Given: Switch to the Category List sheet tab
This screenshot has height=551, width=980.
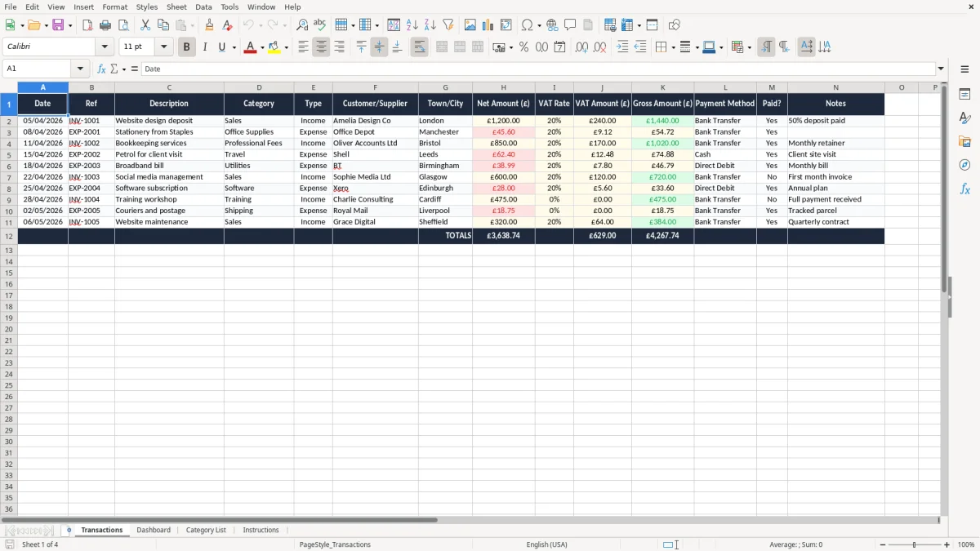Looking at the screenshot, I should coord(206,530).
